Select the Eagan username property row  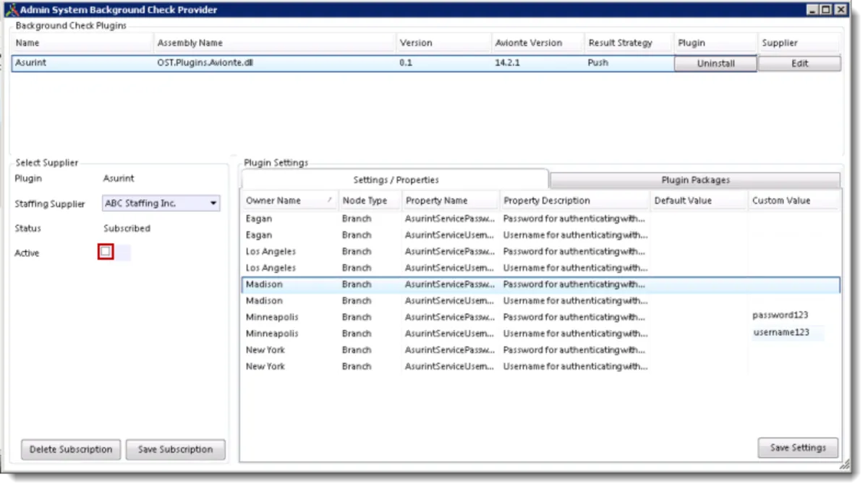pos(540,235)
